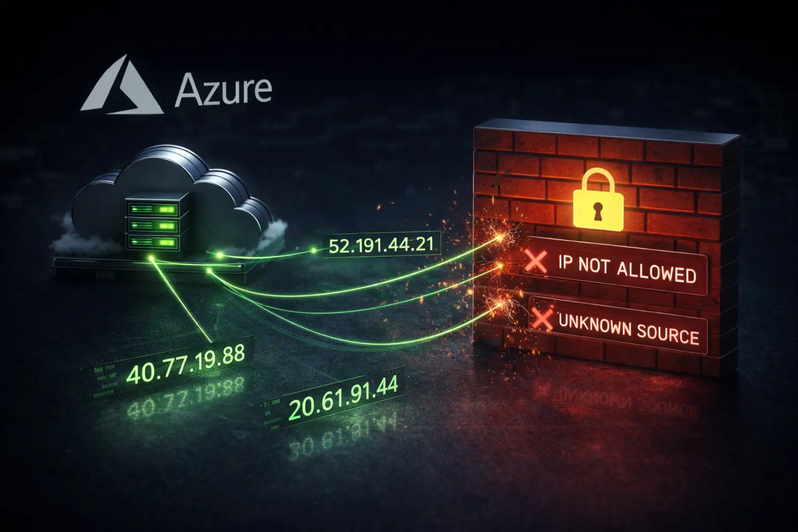Viewport: 798px width, 532px height.
Task: Click the green node next to 52.191.44.21
Action: click(x=313, y=250)
